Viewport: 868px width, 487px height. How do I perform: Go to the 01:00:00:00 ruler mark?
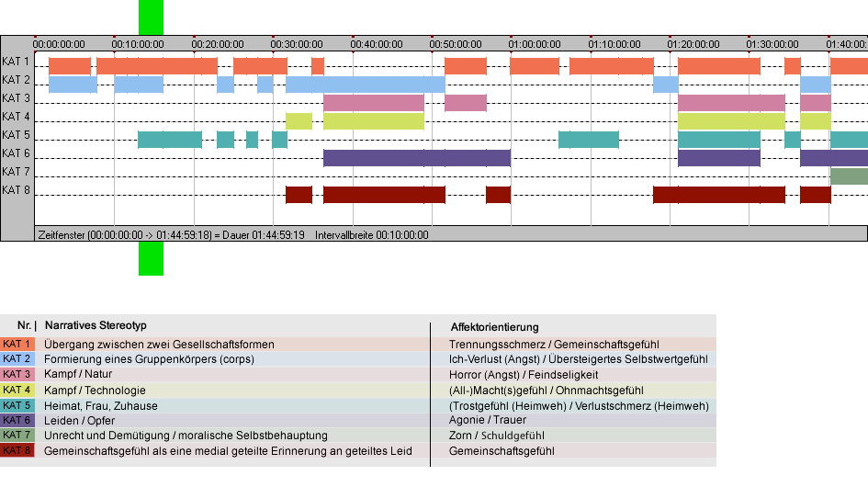(x=535, y=44)
